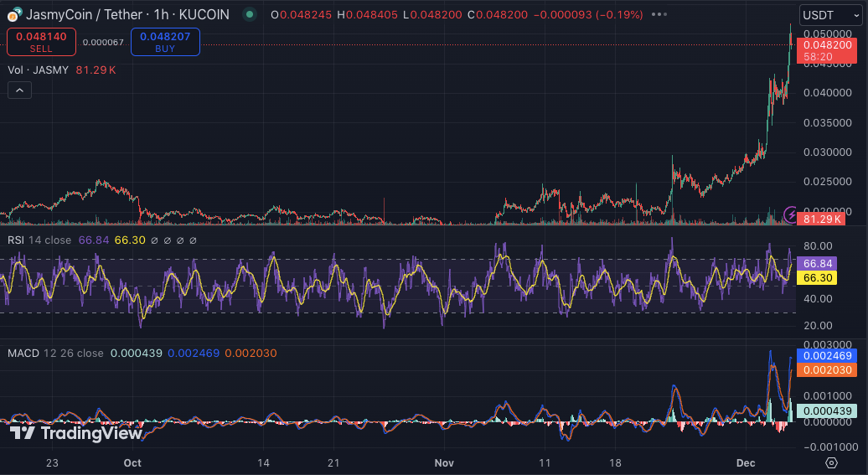This screenshot has width=868, height=475.
Task: Click MACD histogram value 0.000439 in legend
Action: [x=137, y=354]
